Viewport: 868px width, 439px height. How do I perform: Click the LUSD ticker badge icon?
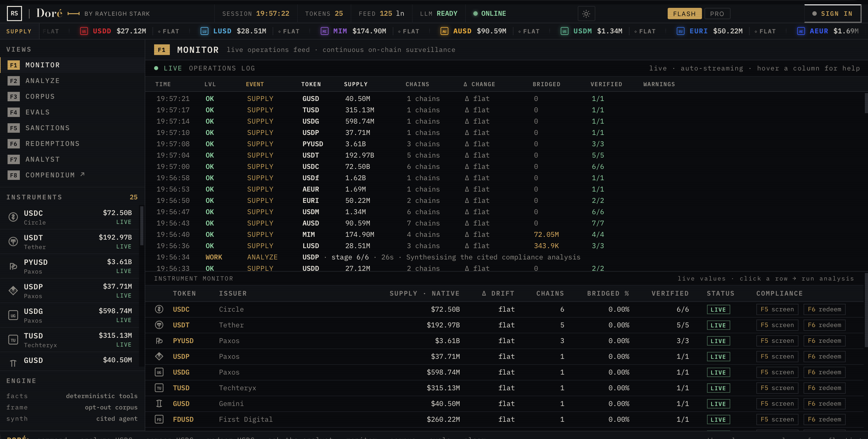pos(204,31)
